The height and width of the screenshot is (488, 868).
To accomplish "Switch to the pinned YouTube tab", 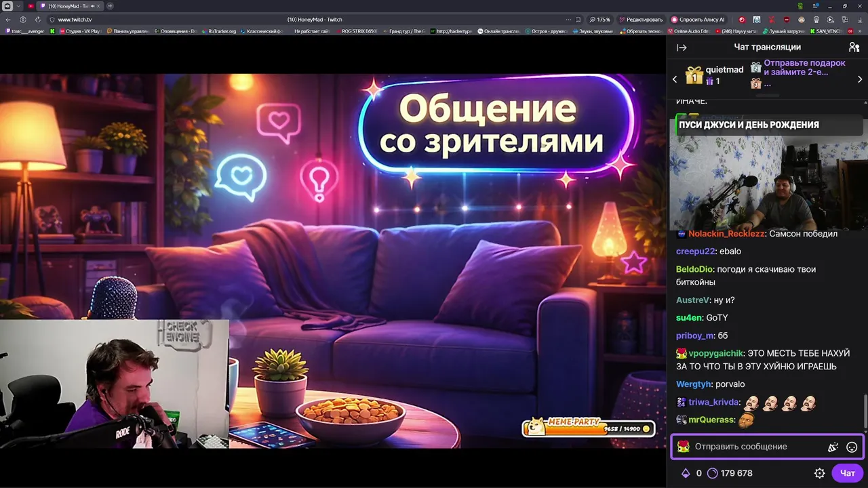I will (31, 6).
